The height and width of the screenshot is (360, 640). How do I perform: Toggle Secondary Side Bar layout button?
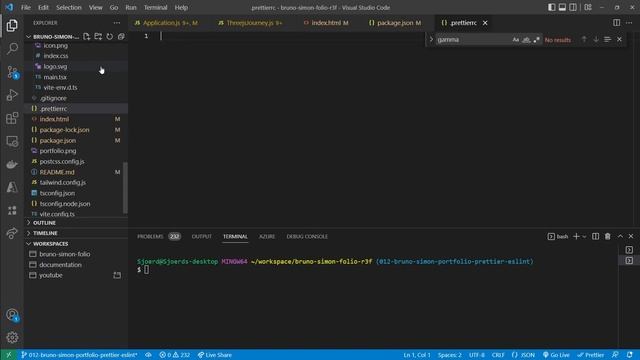coord(573,7)
